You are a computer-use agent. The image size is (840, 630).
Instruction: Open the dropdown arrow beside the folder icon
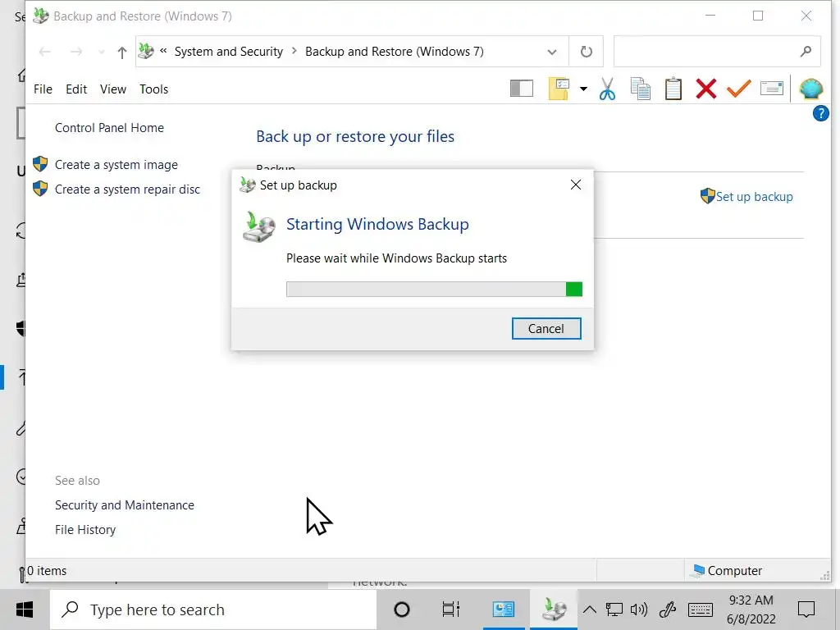pyautogui.click(x=583, y=89)
